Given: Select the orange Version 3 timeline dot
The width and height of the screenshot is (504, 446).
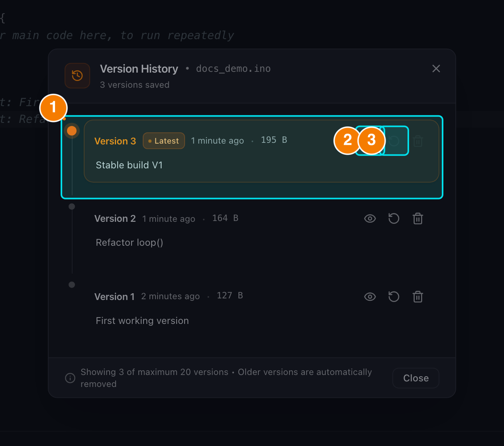Looking at the screenshot, I should click(x=72, y=131).
